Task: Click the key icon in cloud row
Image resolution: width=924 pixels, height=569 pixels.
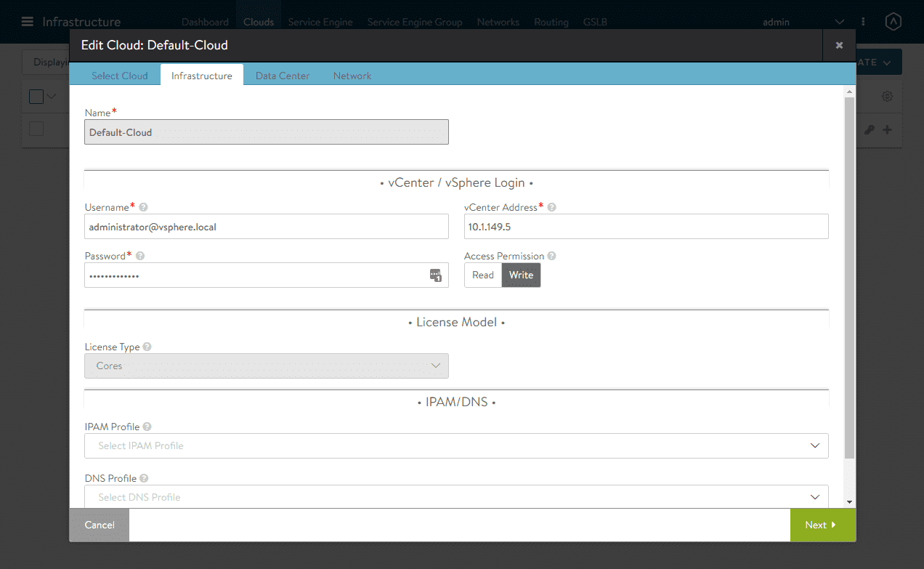Action: [869, 130]
